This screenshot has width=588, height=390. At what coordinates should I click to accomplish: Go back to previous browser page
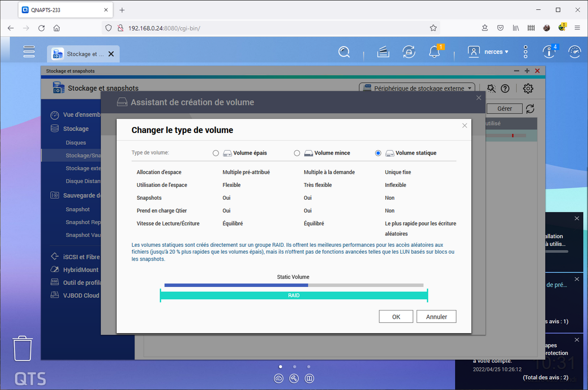click(x=11, y=28)
